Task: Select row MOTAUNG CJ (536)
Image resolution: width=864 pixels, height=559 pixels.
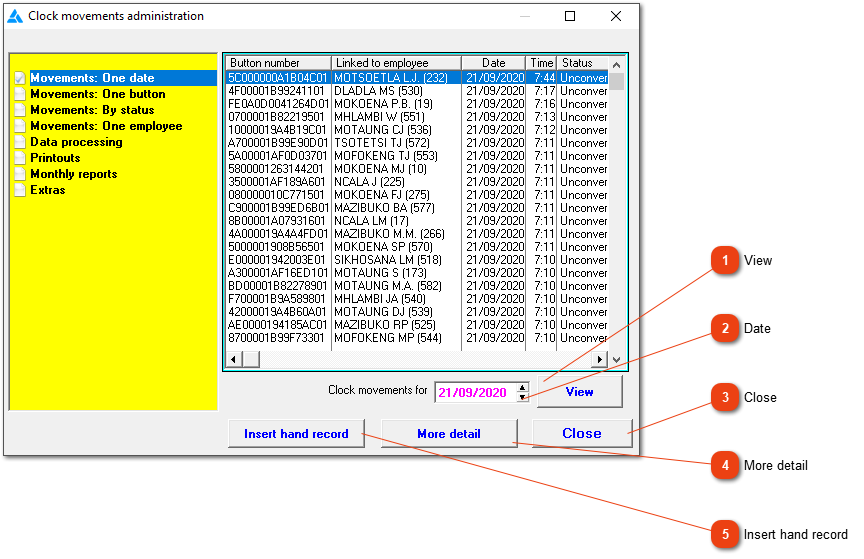Action: (x=417, y=130)
